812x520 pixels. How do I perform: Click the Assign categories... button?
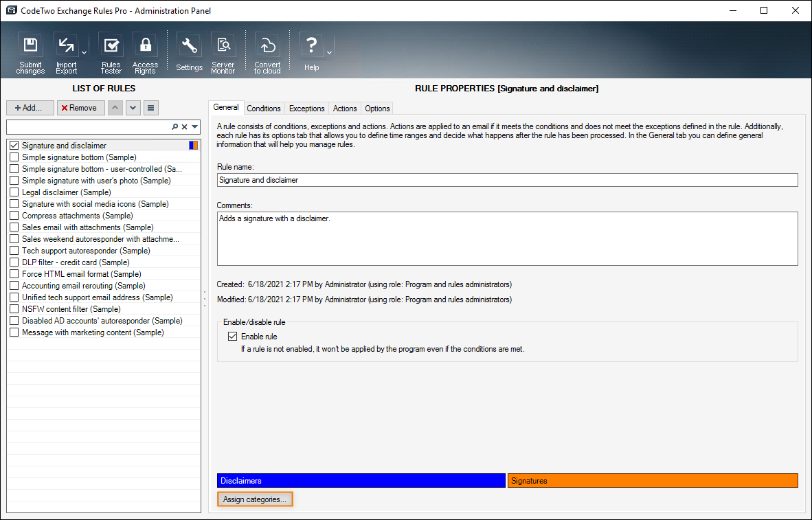point(255,499)
